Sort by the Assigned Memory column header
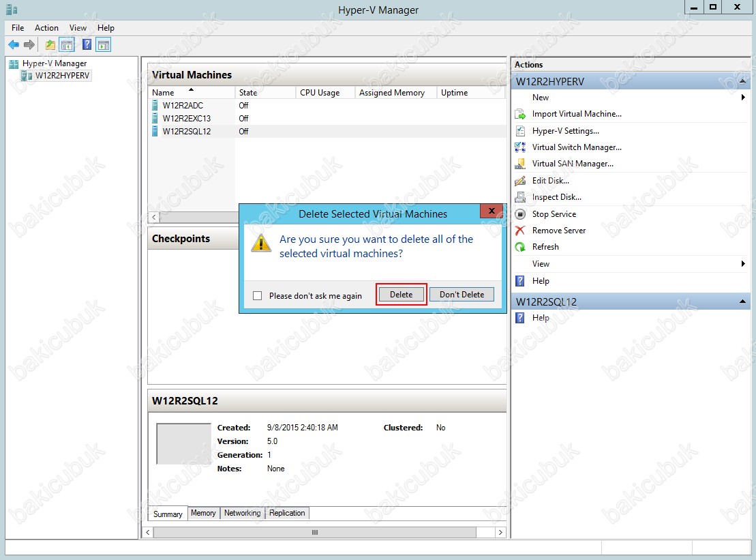This screenshot has width=756, height=560. (x=396, y=93)
